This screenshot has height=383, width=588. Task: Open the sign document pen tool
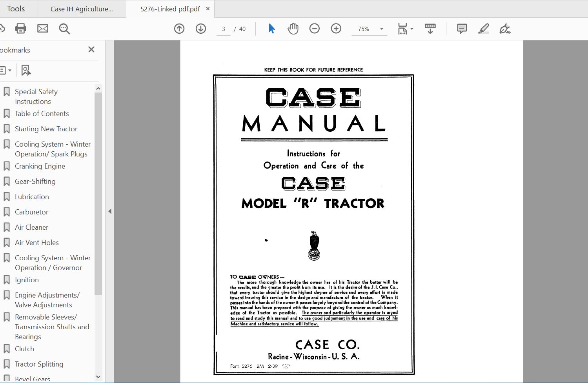pyautogui.click(x=505, y=29)
